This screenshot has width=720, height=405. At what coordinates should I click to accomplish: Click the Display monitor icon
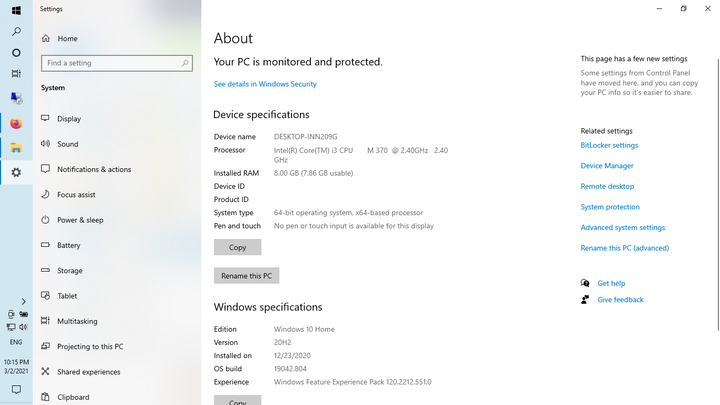(x=45, y=118)
